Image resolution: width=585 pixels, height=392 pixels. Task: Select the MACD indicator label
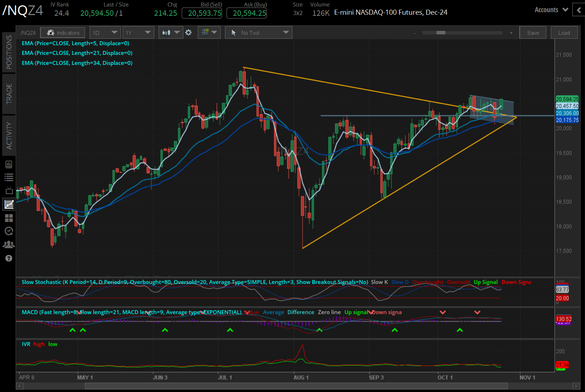131,312
